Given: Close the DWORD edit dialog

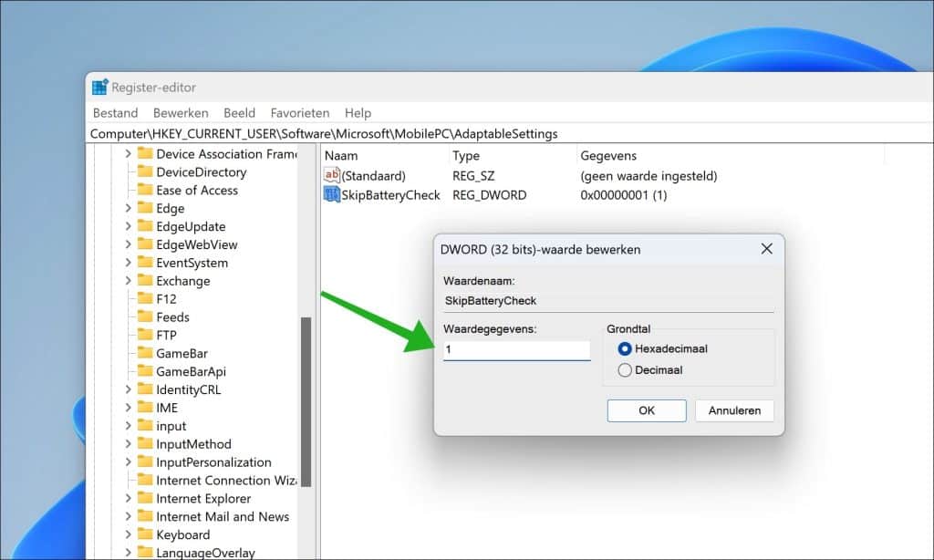Looking at the screenshot, I should (x=766, y=249).
